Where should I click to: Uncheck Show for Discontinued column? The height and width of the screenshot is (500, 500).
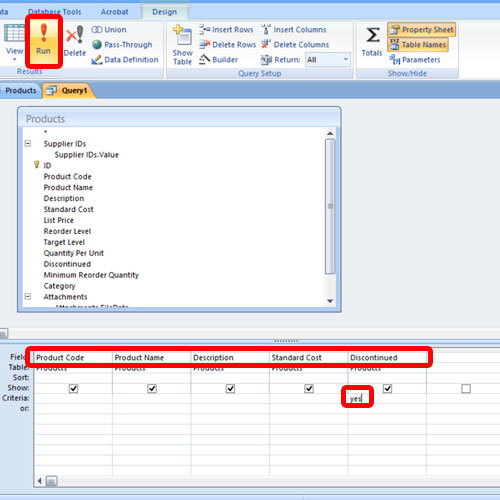point(387,388)
